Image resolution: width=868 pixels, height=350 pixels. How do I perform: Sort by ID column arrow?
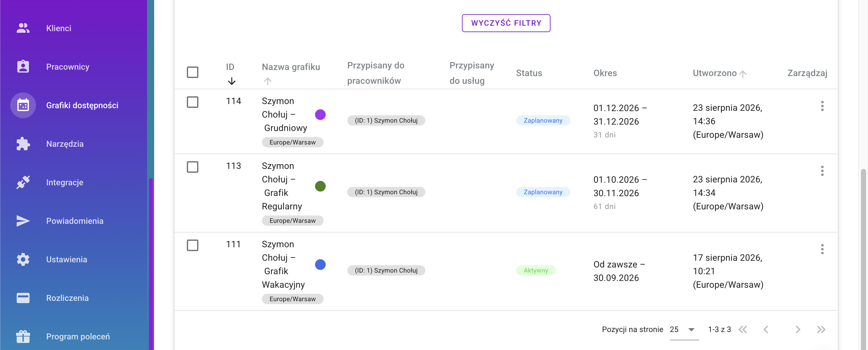[231, 81]
